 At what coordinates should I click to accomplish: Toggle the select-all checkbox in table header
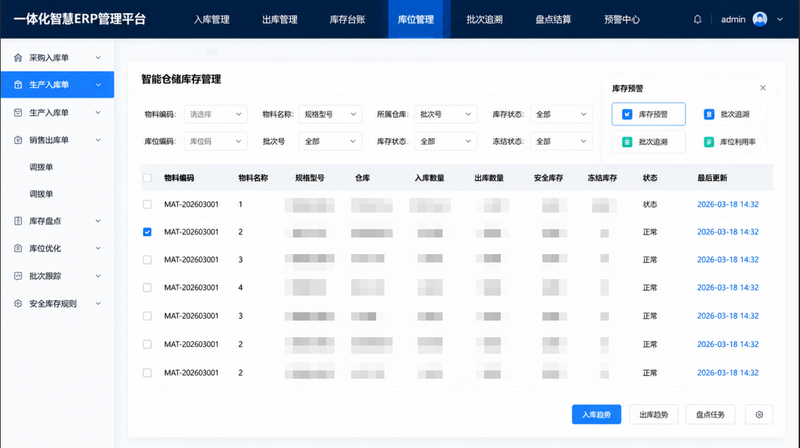(147, 178)
